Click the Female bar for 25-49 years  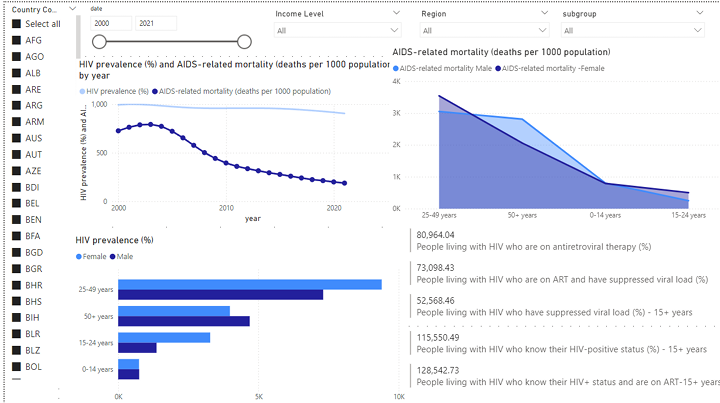point(250,285)
